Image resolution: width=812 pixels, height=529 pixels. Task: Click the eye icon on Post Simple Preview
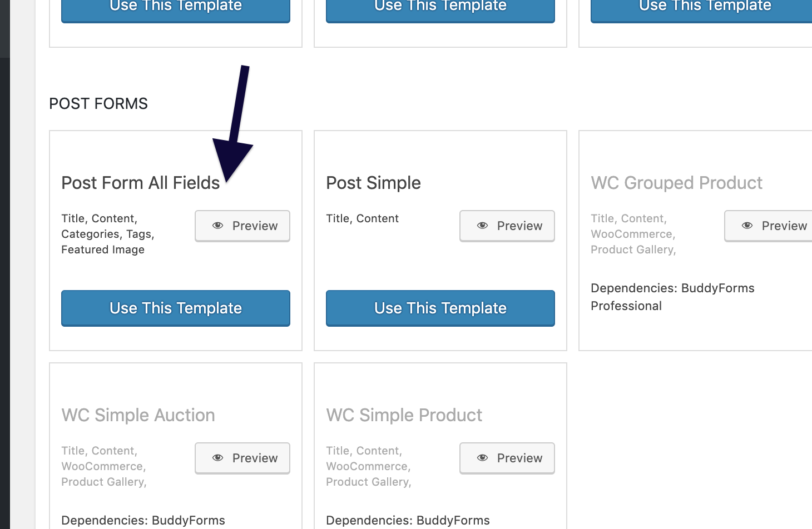pos(482,226)
